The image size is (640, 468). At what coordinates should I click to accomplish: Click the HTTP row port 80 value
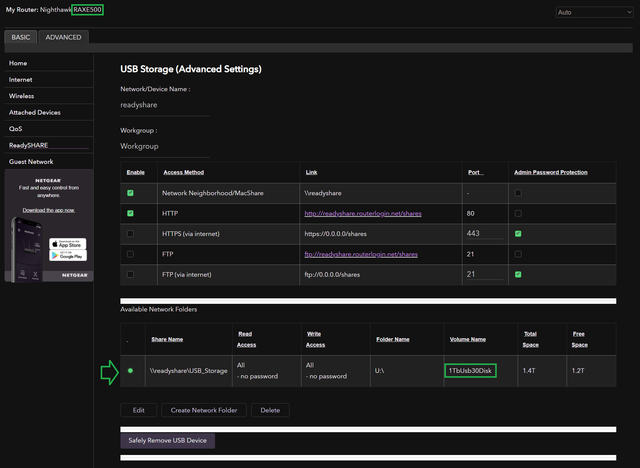point(471,213)
